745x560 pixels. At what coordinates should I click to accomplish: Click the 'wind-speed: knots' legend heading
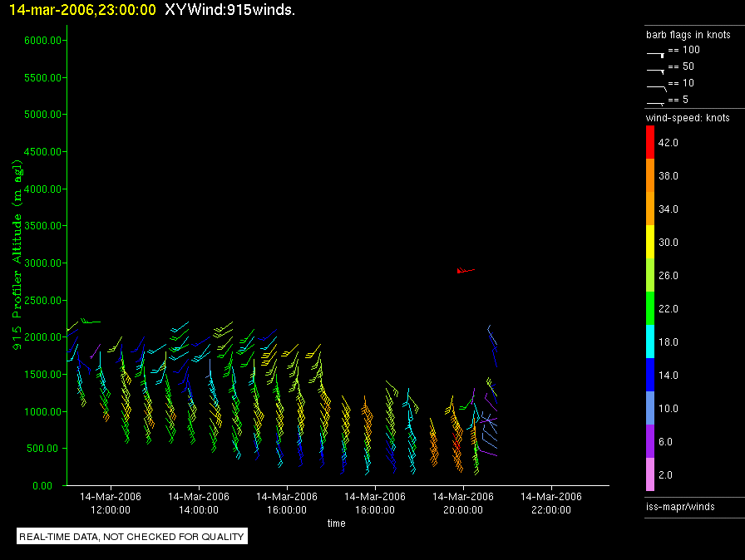click(688, 118)
